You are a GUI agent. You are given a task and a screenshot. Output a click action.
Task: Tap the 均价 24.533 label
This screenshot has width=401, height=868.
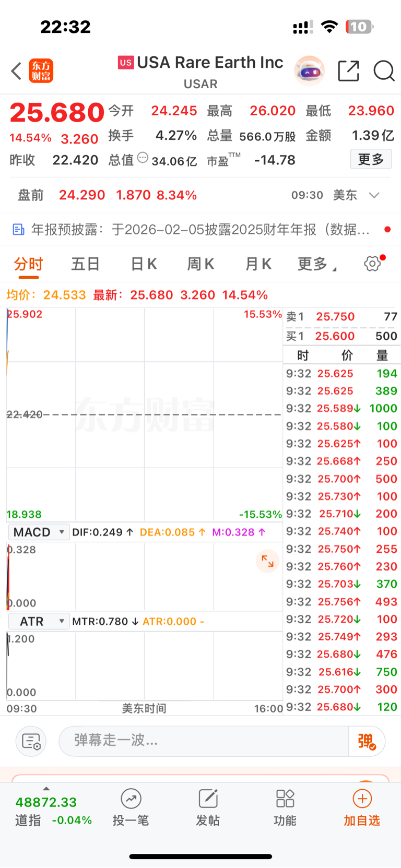click(x=46, y=295)
